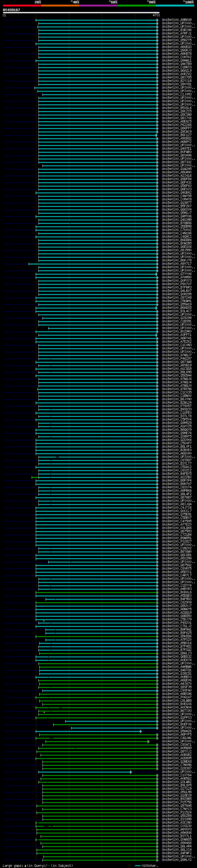Viewport: 197px width, 868px height.
Task: Select the UniRef100_C0H7K2 label
Action: pyautogui.click(x=177, y=57)
